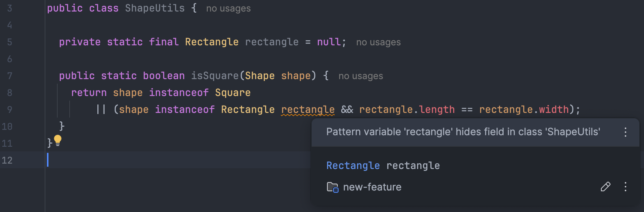Click 'no usages' hint beside isSquare method
644x212 pixels.
point(360,76)
